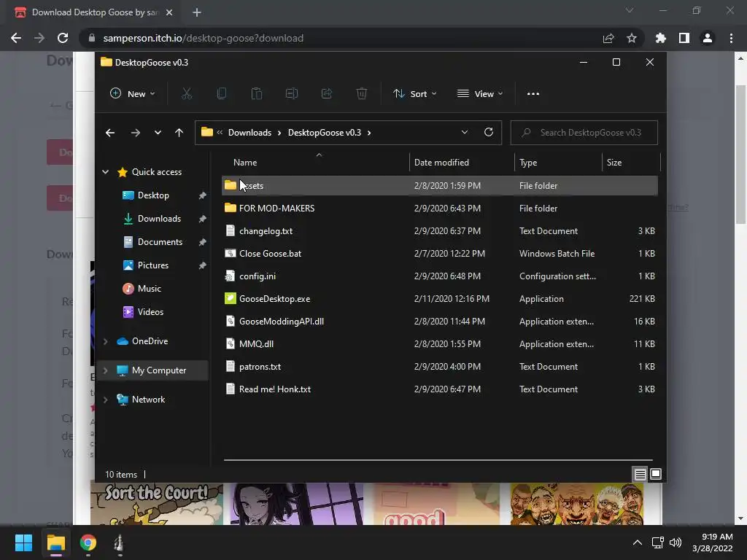Click the Paste clipboard icon
The image size is (747, 560).
pyautogui.click(x=256, y=94)
